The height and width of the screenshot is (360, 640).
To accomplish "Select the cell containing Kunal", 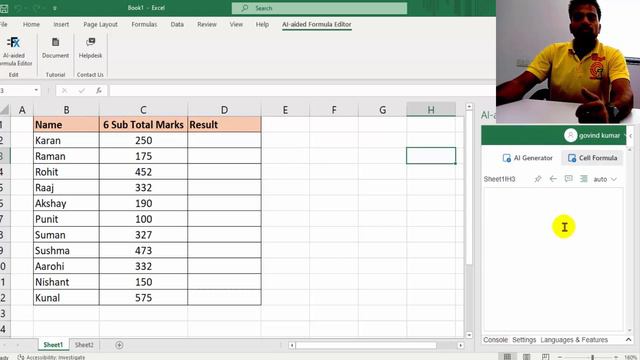I will (66, 298).
